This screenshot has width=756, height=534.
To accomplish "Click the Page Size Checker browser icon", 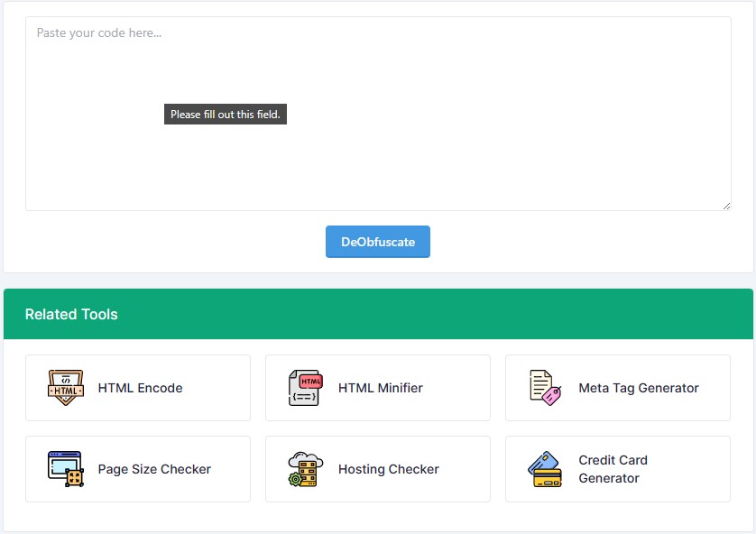I will 63,469.
